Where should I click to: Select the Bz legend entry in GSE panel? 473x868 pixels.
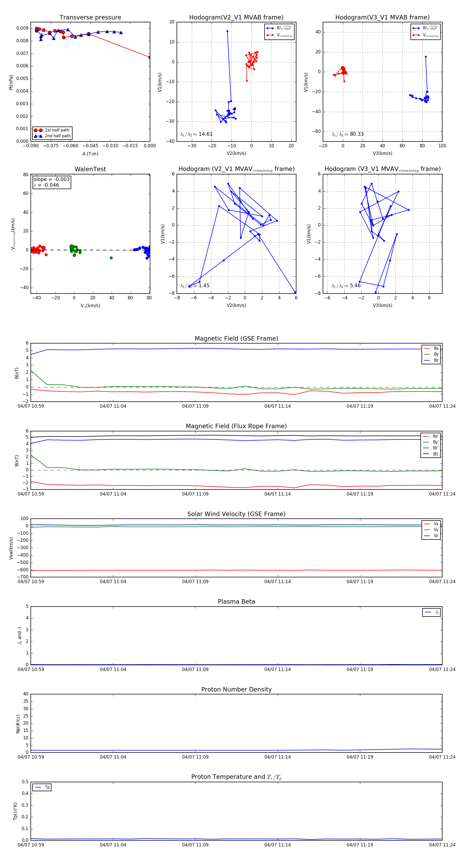coord(431,360)
